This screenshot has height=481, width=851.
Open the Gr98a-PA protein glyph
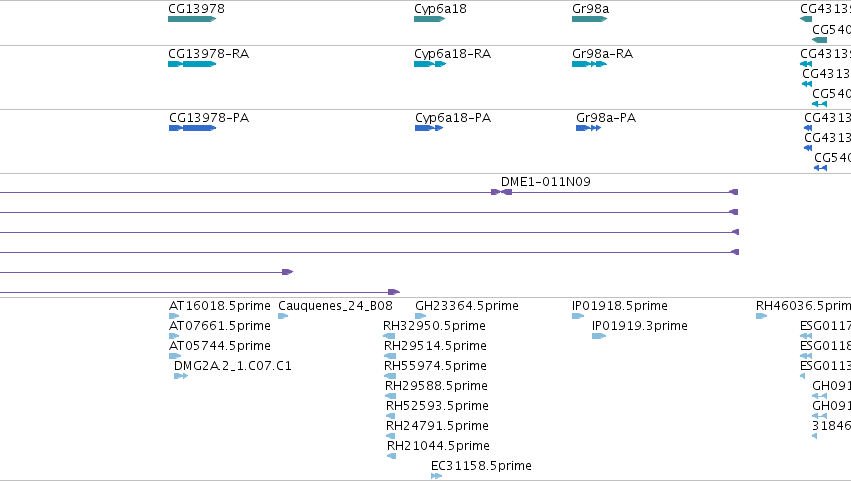pos(588,128)
